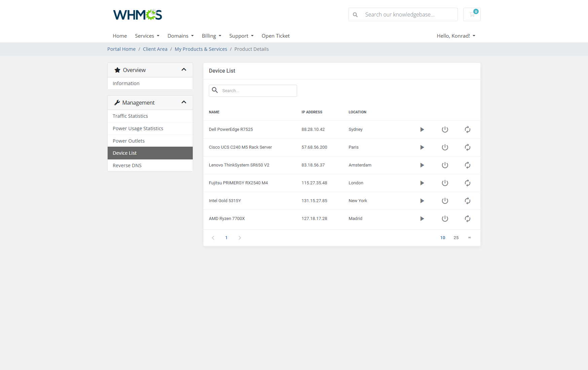The width and height of the screenshot is (588, 370).
Task: Start the AMD Ryzen 7700X device
Action: 422,219
